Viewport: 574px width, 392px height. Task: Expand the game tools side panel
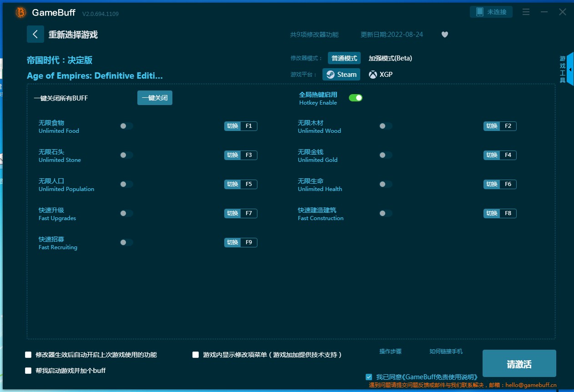570,70
